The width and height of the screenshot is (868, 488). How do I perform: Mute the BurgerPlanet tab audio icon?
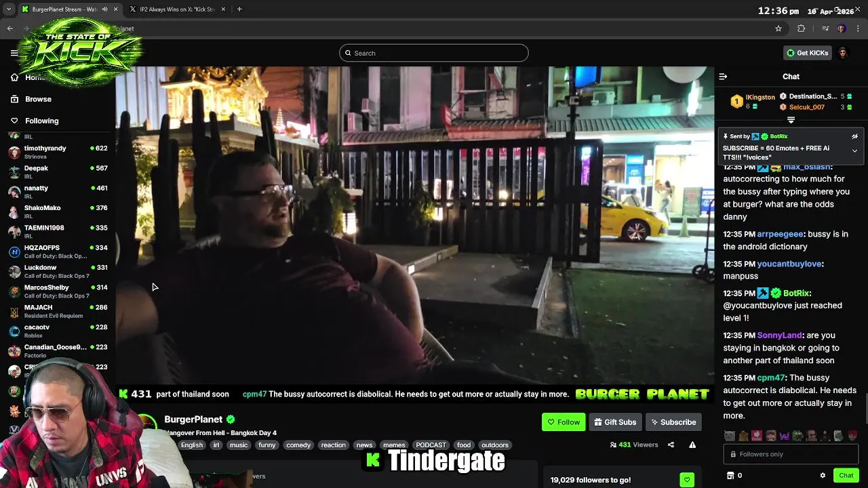click(104, 9)
